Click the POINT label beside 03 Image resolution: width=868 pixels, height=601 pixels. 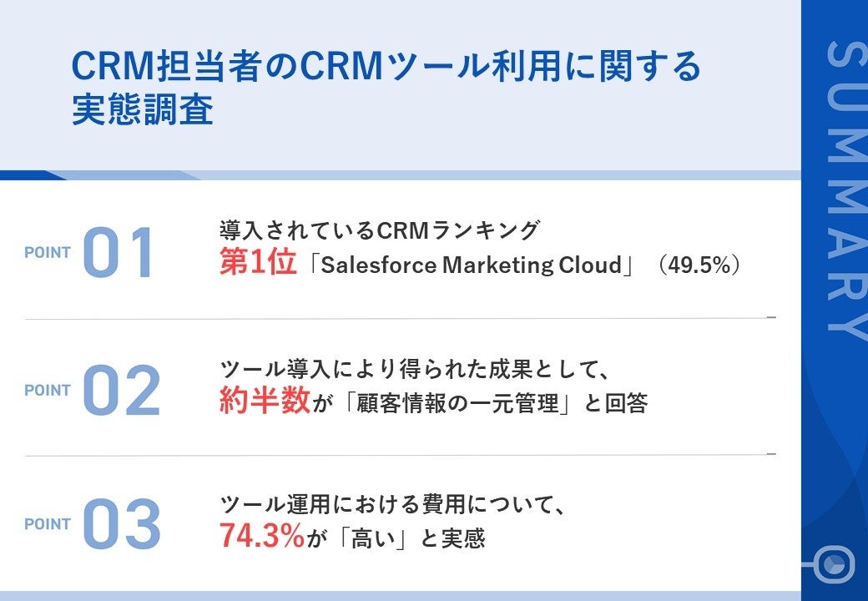[x=48, y=525]
